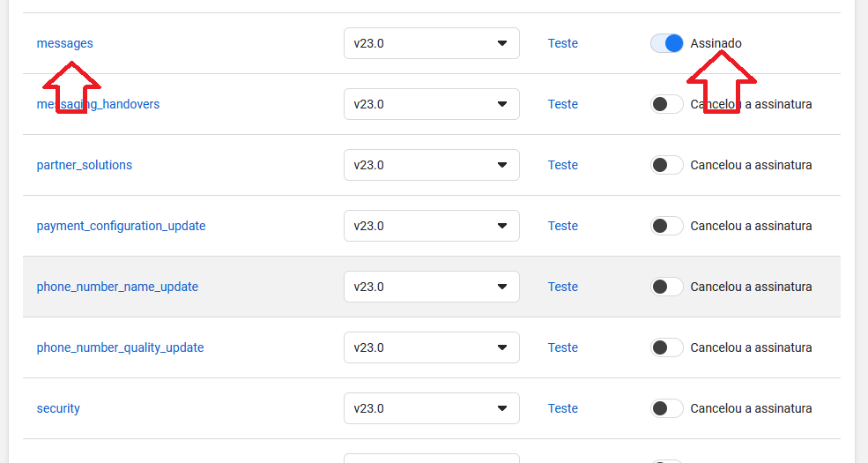The height and width of the screenshot is (463, 868).
Task: Enable the security field subscription toggle
Action: (x=666, y=408)
